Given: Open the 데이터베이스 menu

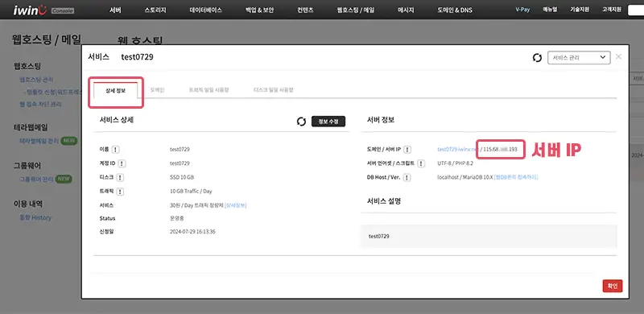Looking at the screenshot, I should click(206, 10).
